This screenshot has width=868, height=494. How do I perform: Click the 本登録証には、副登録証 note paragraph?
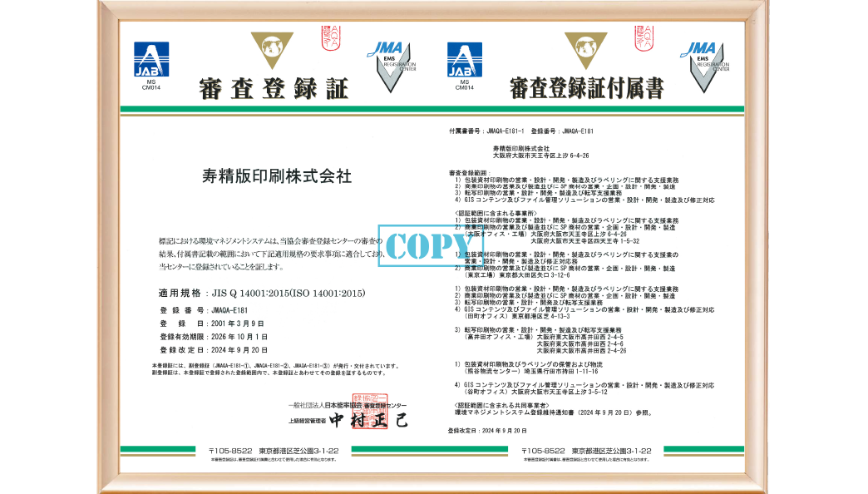click(275, 369)
